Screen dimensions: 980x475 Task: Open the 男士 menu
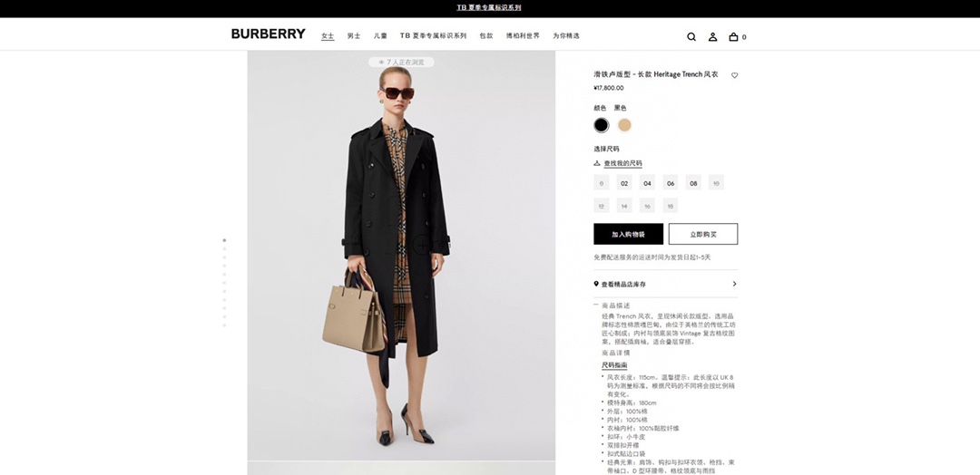(354, 36)
